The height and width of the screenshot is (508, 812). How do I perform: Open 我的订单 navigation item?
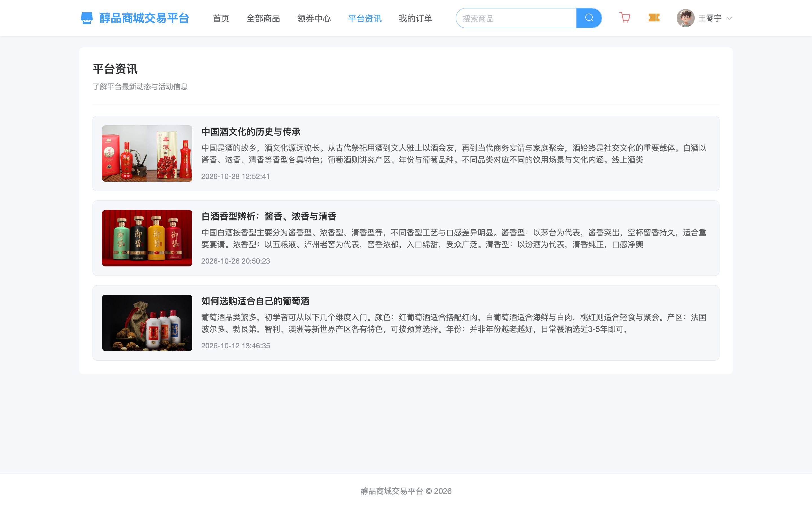pos(415,18)
